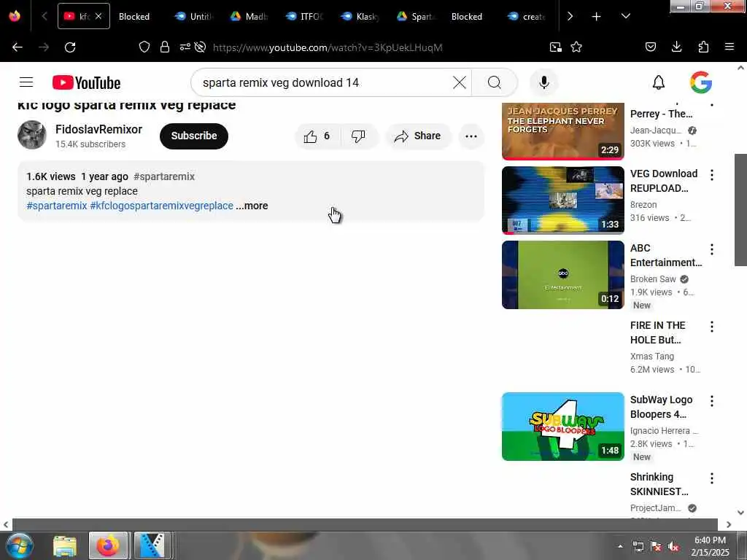Open VEG Download REUPLOAD thumbnail
This screenshot has height=560, width=747.
563,201
